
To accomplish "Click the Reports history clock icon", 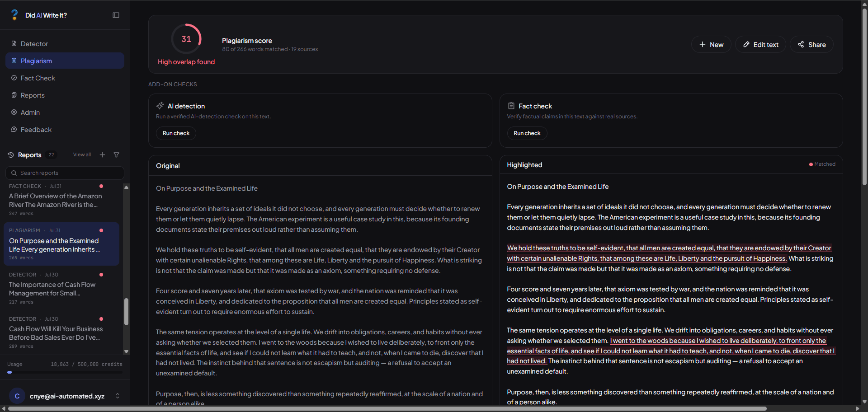I will point(11,155).
